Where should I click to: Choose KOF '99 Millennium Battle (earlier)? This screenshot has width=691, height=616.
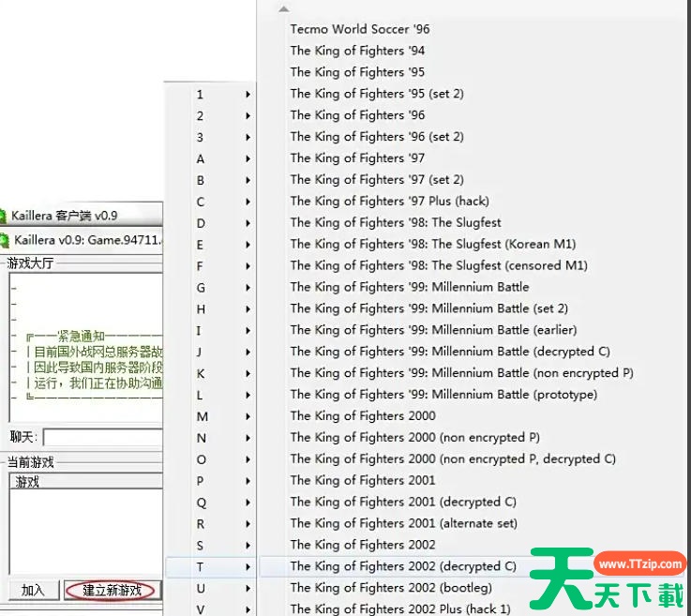point(433,330)
